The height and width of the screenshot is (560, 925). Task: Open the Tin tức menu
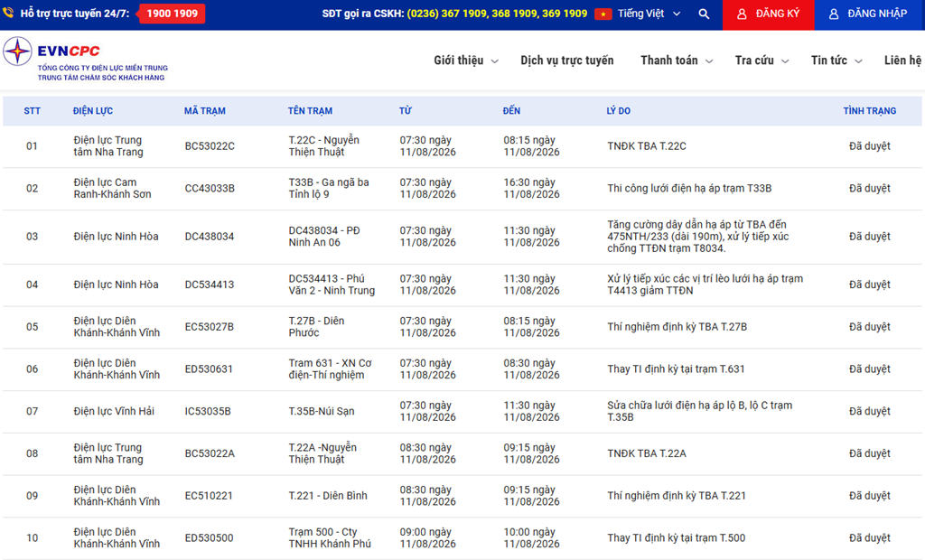pos(829,61)
